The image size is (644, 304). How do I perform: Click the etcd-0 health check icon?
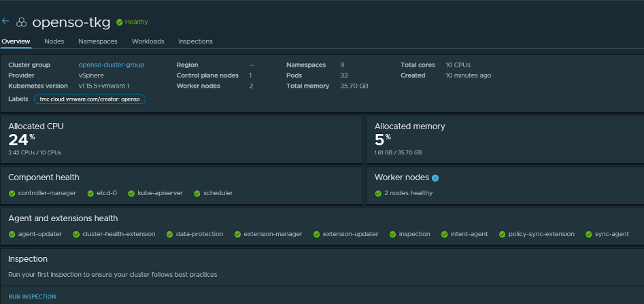[90, 193]
